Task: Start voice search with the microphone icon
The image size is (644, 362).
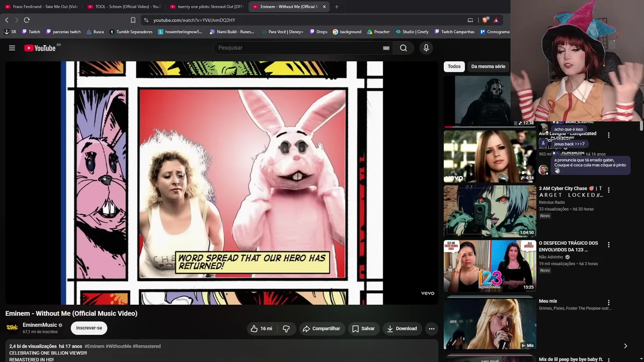Action: [x=426, y=48]
